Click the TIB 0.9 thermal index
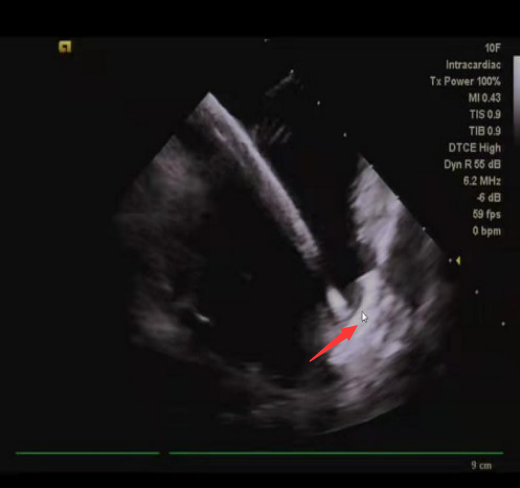Screen dimensions: 520x488 pyautogui.click(x=485, y=131)
